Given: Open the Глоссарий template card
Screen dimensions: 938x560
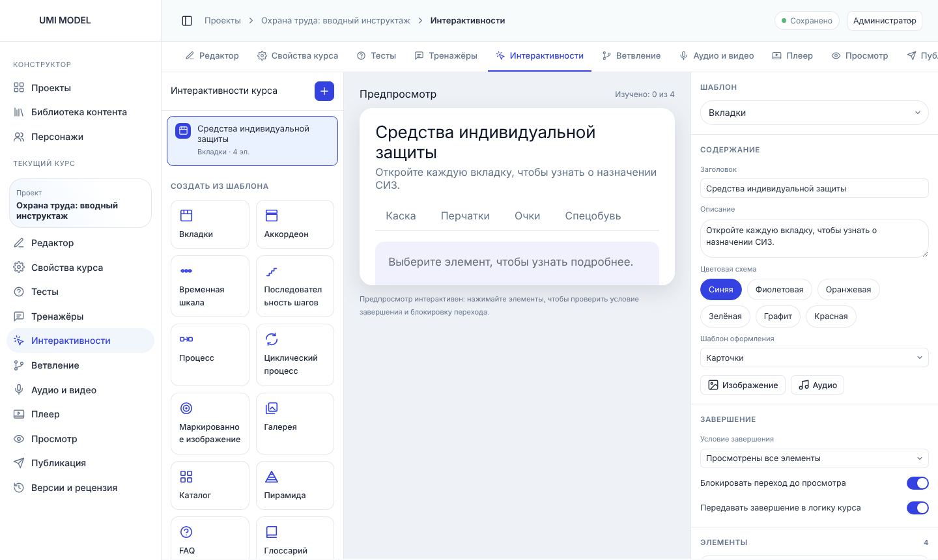Looking at the screenshot, I should click(x=295, y=539).
